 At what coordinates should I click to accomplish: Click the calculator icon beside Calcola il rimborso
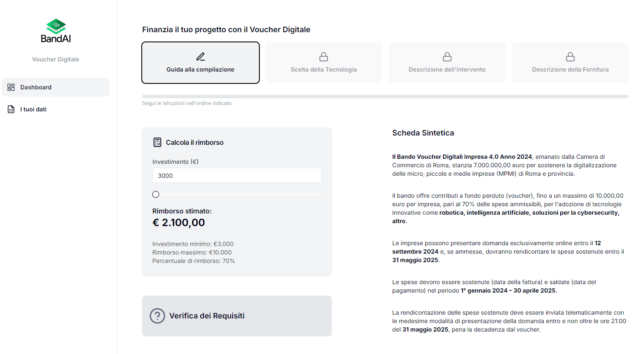(x=157, y=142)
